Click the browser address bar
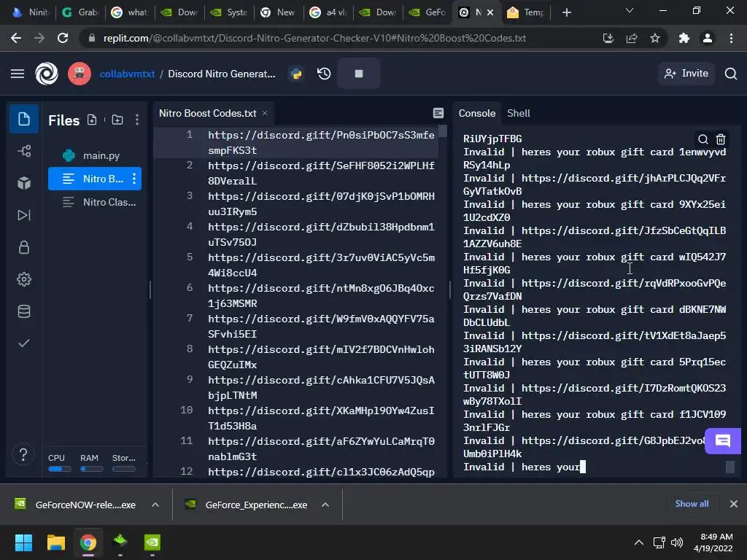Screen dimensions: 747x560 tap(314, 38)
